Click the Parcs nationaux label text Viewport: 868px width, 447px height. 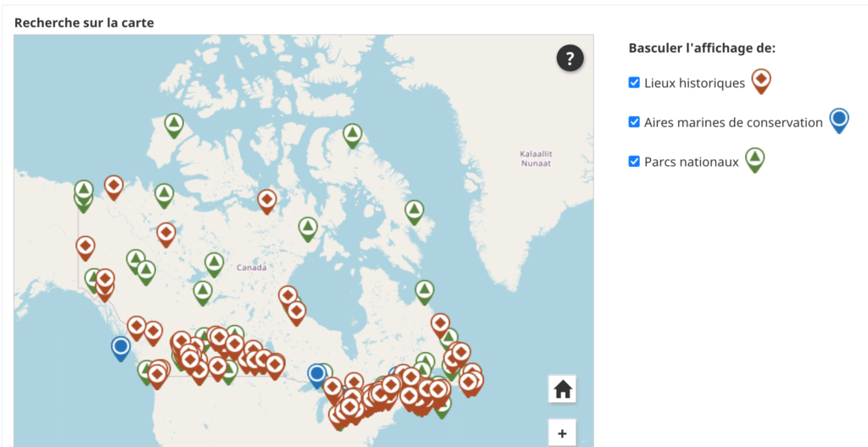(x=691, y=162)
